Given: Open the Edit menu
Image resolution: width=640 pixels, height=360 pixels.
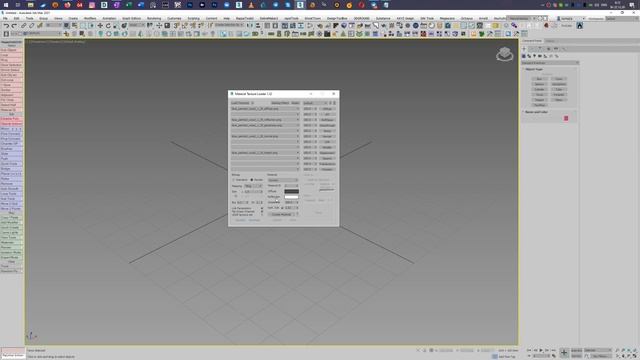Looking at the screenshot, I should pos(16,18).
